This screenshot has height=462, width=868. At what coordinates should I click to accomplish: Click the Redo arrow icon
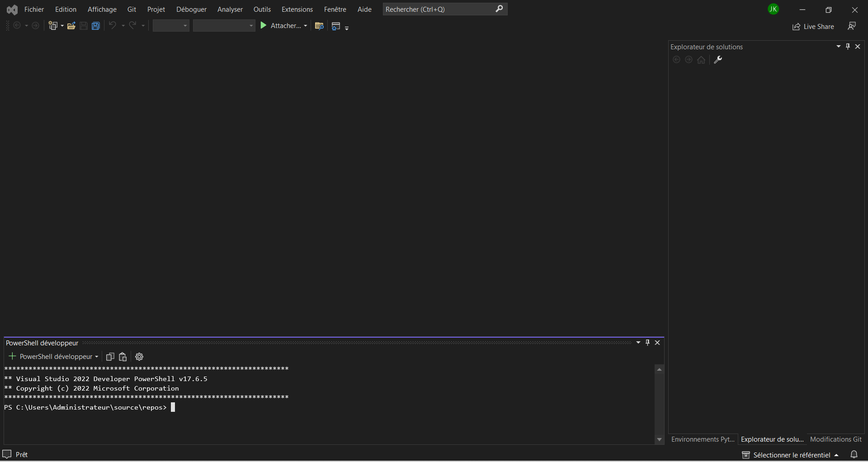(x=133, y=25)
